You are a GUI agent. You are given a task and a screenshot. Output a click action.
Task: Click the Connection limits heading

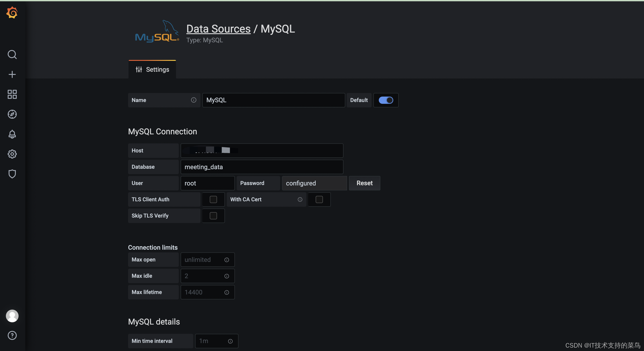point(153,247)
